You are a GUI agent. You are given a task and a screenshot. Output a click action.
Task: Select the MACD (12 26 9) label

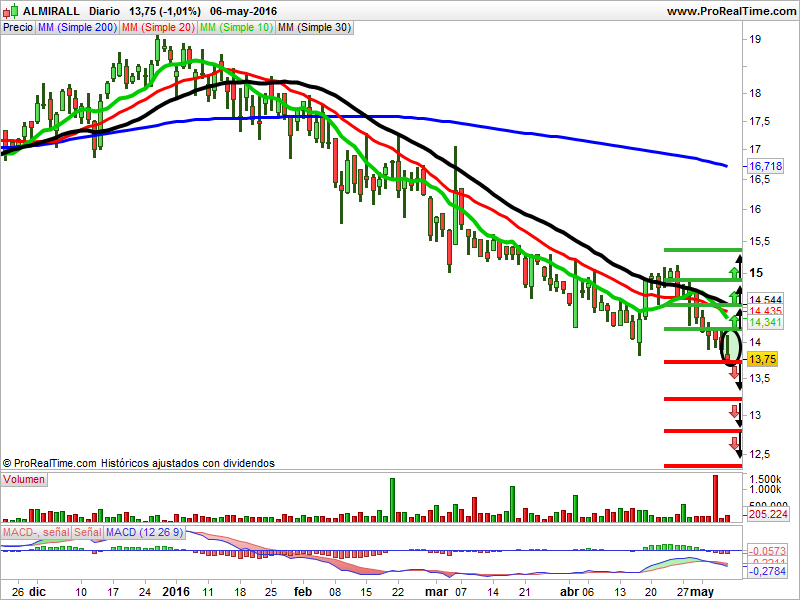pos(144,532)
